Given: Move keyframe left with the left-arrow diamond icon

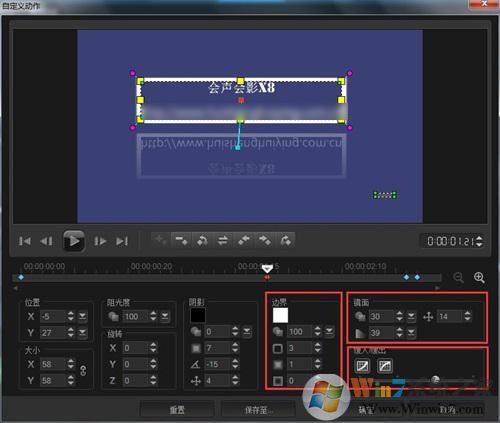Looking at the screenshot, I should (x=244, y=240).
